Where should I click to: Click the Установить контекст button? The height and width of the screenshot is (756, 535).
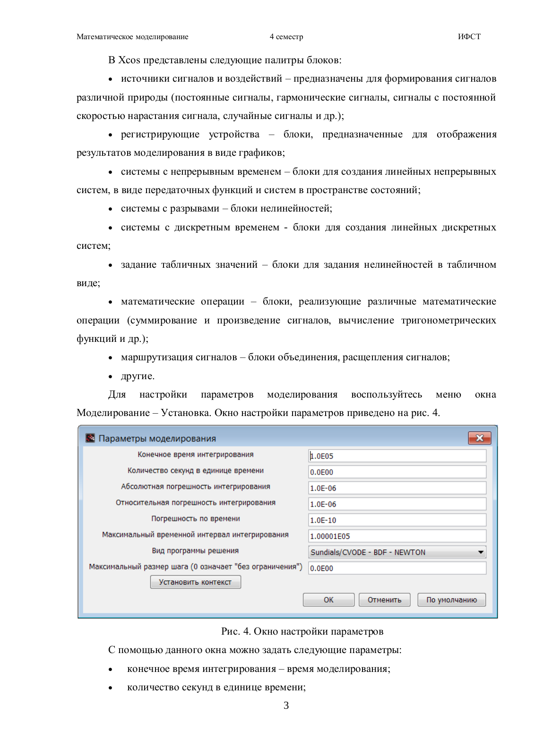tap(195, 582)
